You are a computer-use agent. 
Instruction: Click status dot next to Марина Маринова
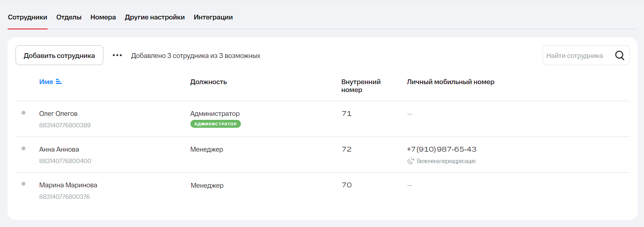[23, 184]
